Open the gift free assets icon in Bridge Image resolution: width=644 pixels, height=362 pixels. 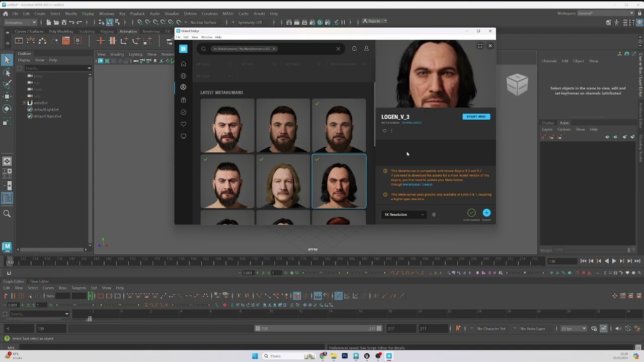click(x=183, y=100)
